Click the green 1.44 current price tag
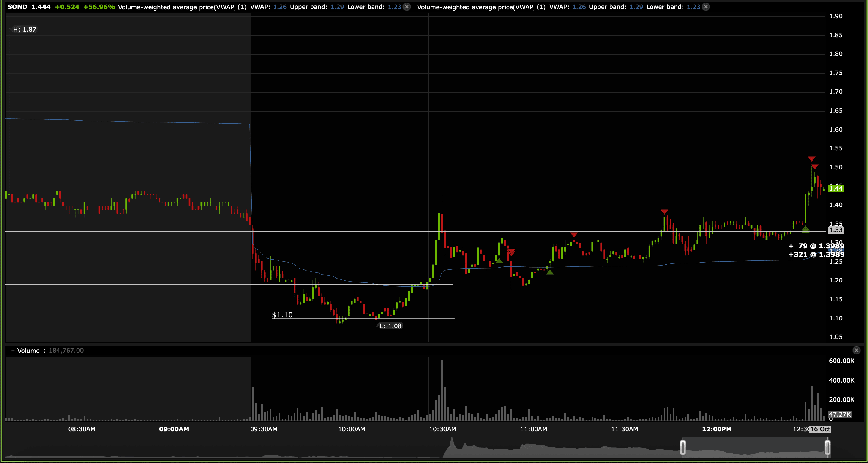 click(x=836, y=188)
